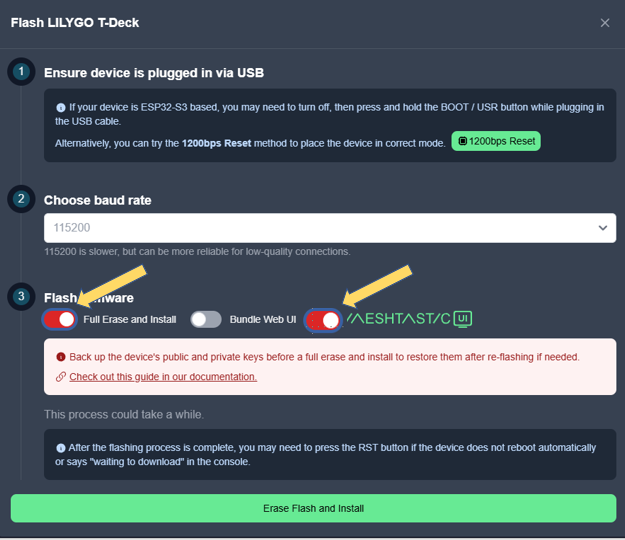Image resolution: width=625 pixels, height=540 pixels.
Task: Click the Meshtastic UI logo
Action: (409, 319)
